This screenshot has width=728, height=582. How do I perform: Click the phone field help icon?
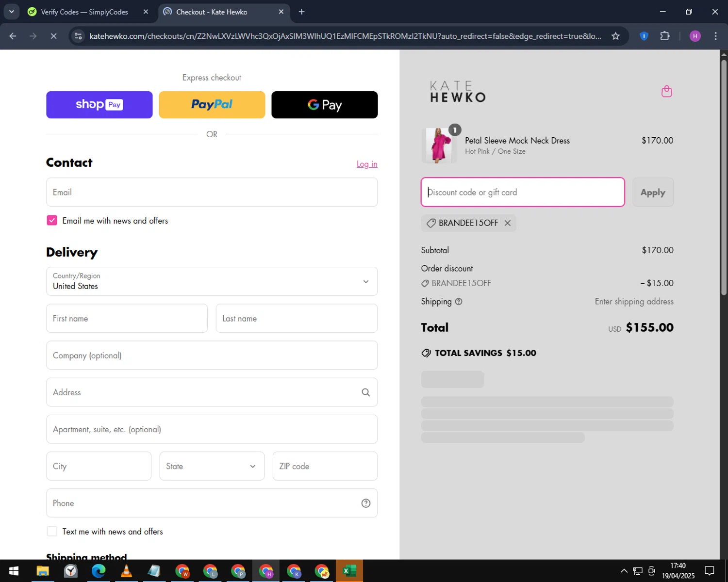[x=366, y=503]
